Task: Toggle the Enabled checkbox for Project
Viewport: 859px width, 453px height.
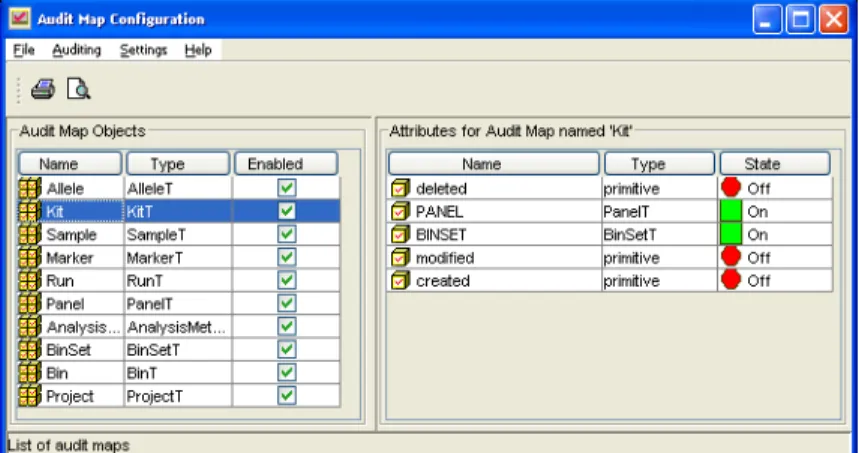Action: click(287, 395)
